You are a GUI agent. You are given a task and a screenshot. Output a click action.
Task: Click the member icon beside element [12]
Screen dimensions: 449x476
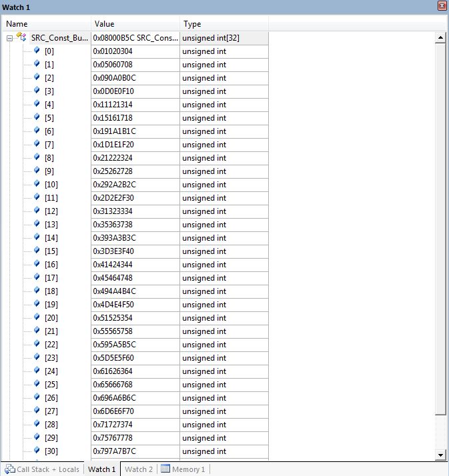pyautogui.click(x=37, y=211)
